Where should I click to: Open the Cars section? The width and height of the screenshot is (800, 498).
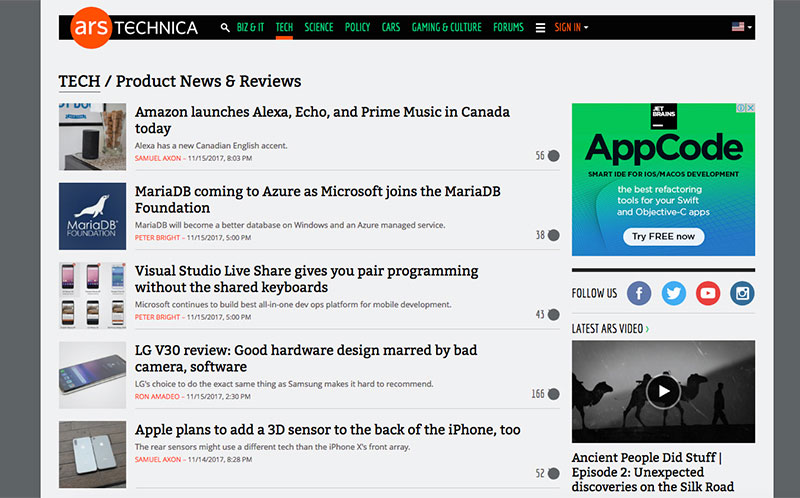point(391,28)
